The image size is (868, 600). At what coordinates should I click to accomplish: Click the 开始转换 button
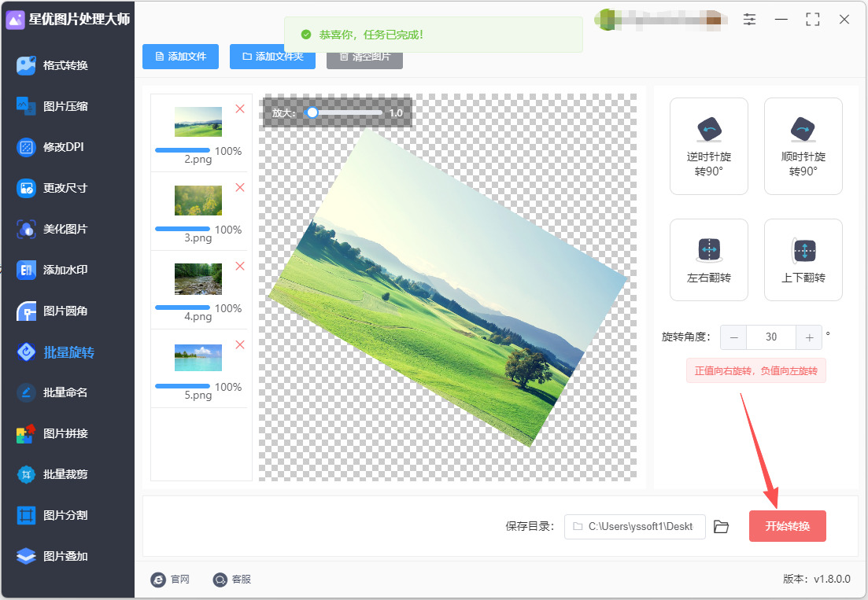(x=787, y=526)
